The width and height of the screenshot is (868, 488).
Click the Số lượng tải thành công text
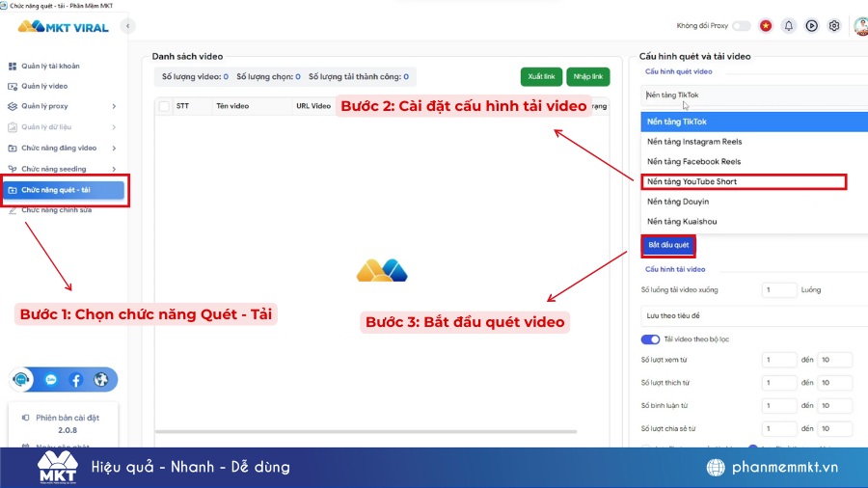coord(359,77)
